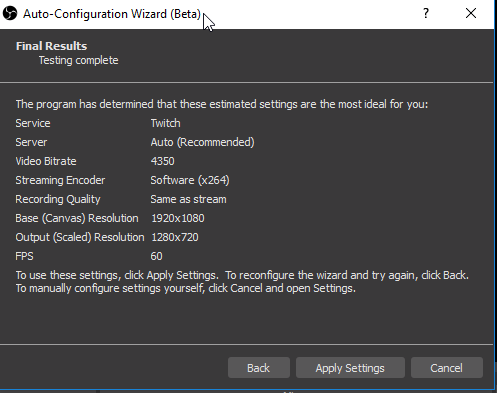
Task: Click the 'Final Results' heading
Action: point(51,46)
